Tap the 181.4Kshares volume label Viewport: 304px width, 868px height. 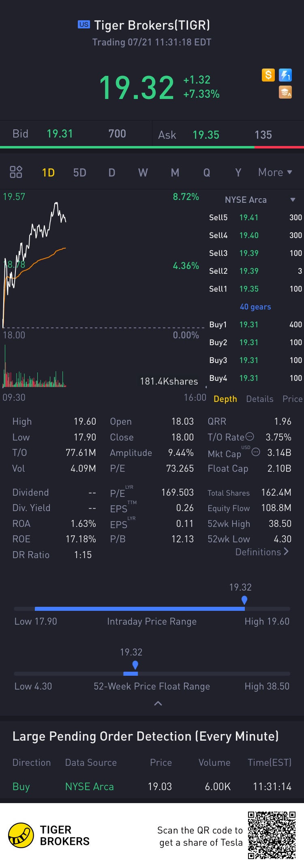pos(169,382)
